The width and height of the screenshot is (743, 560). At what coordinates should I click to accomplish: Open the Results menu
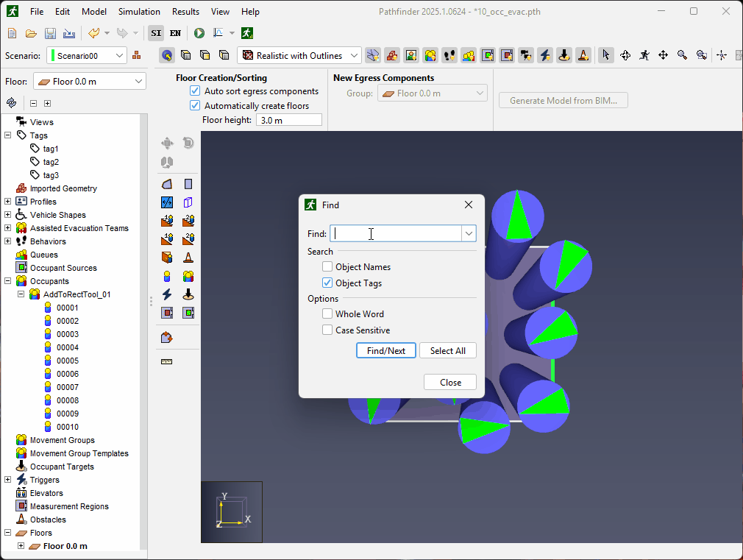(185, 12)
